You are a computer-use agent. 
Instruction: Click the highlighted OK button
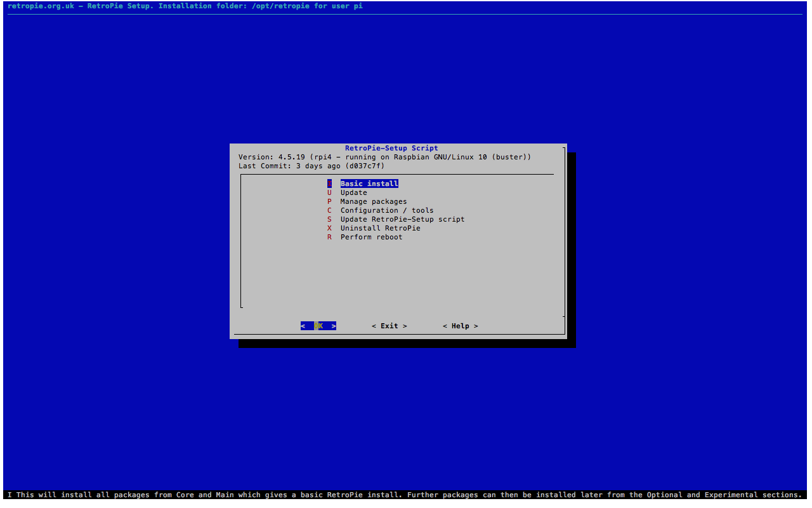[x=318, y=326]
